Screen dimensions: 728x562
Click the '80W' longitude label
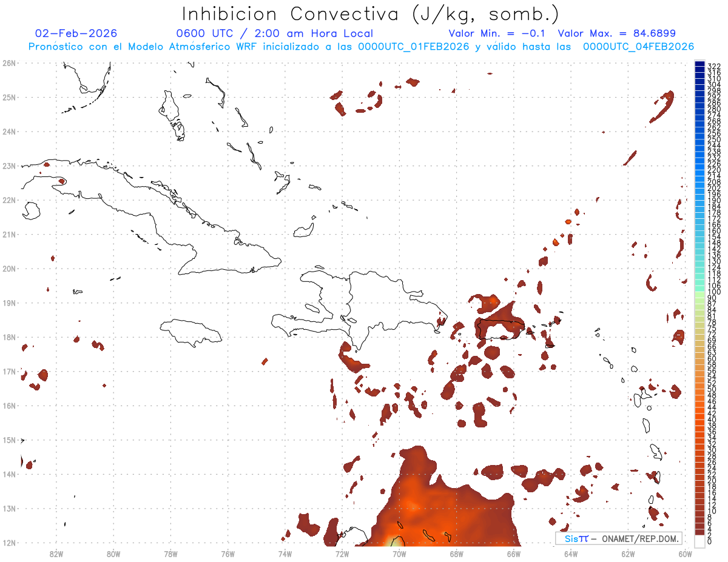(x=113, y=554)
